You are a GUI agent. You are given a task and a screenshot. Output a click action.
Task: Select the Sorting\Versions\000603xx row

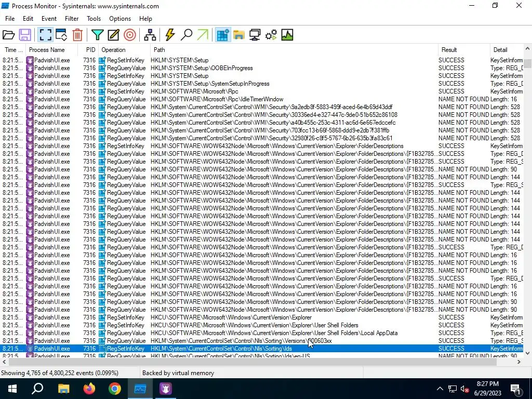tap(262, 341)
